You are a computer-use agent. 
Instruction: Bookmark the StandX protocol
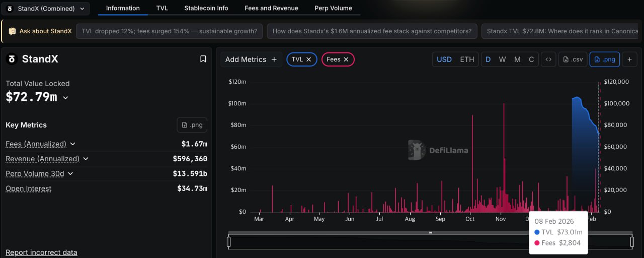pyautogui.click(x=203, y=59)
